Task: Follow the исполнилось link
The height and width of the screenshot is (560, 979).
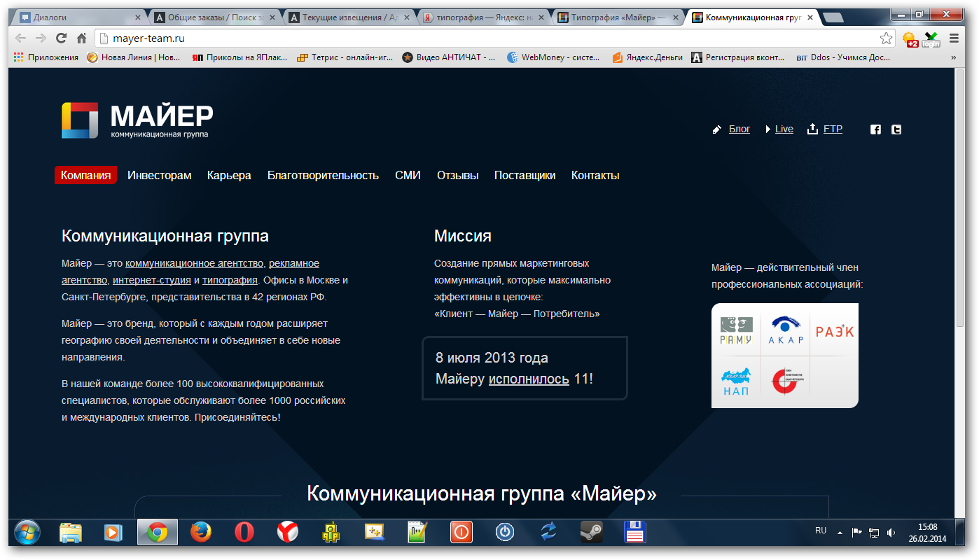Action: (529, 379)
